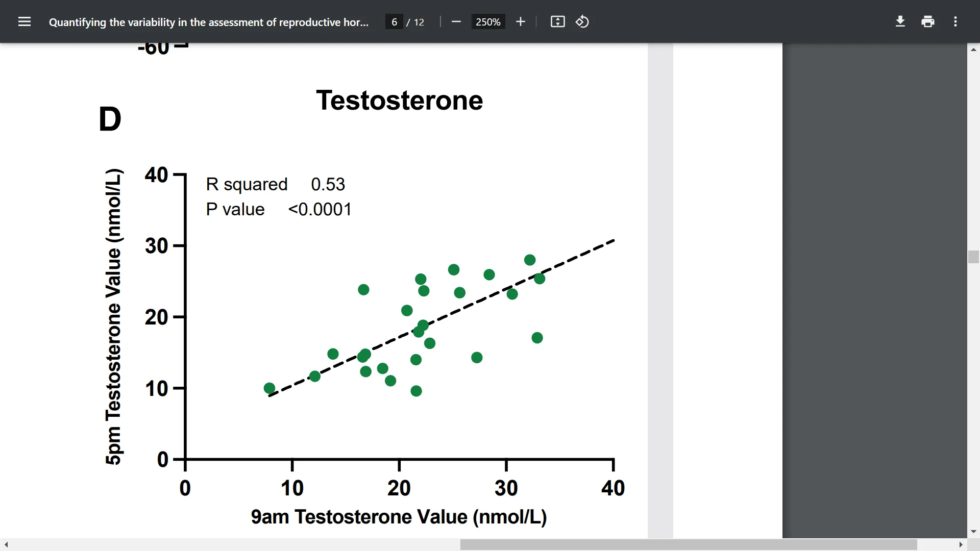Click inside the page number field

[x=394, y=21]
